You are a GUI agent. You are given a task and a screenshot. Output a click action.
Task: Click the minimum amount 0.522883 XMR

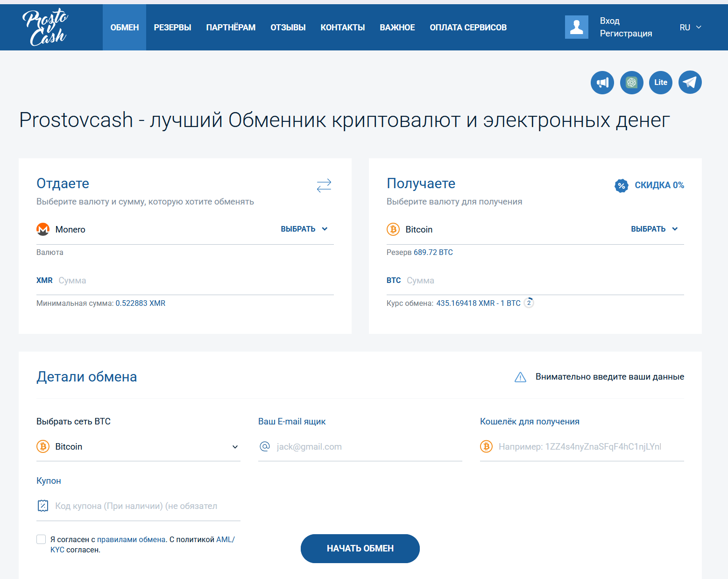pos(141,304)
